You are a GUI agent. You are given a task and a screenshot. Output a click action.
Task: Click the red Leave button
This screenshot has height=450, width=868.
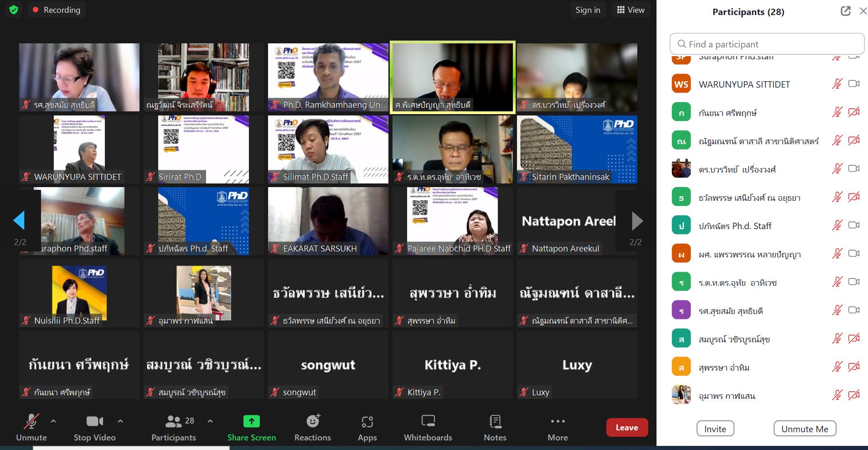click(627, 428)
